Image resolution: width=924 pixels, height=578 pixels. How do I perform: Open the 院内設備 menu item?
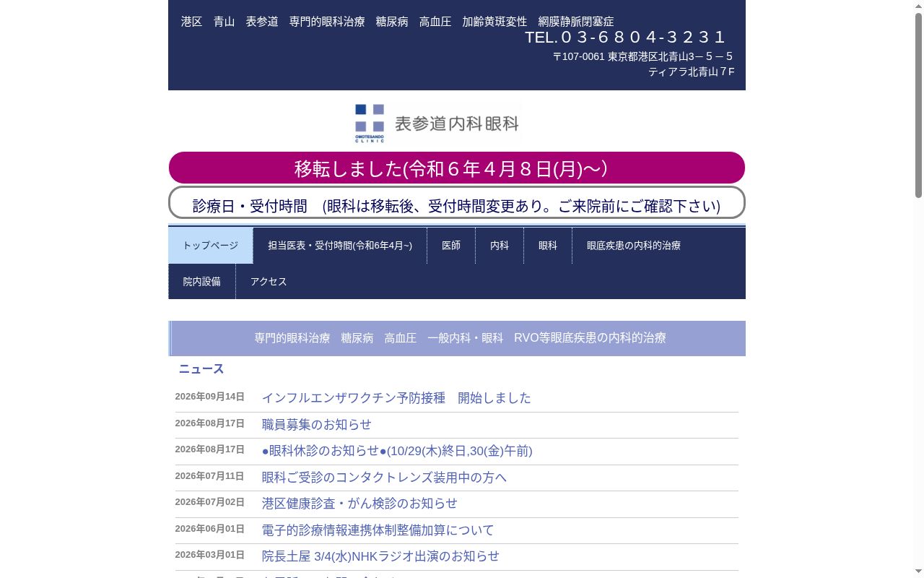(202, 282)
